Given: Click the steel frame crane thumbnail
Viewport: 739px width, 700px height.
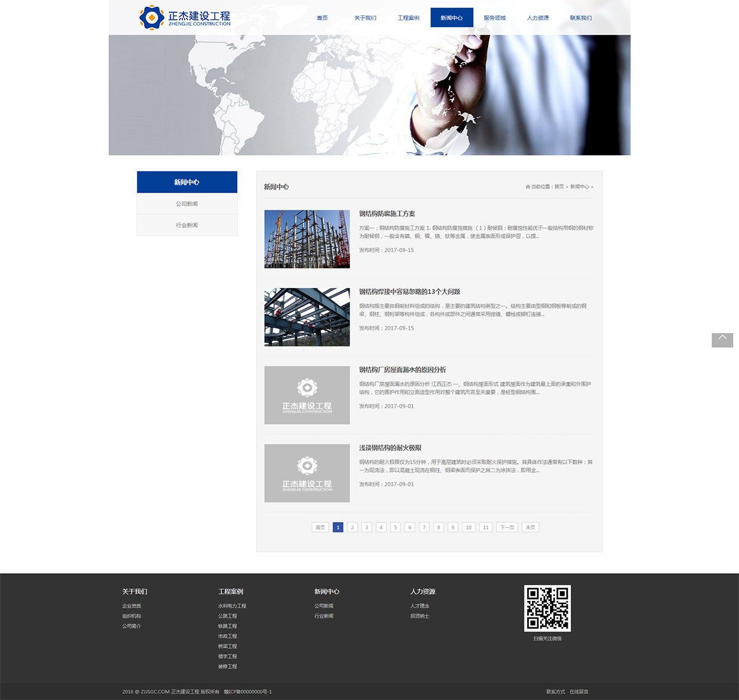Looking at the screenshot, I should [x=307, y=239].
